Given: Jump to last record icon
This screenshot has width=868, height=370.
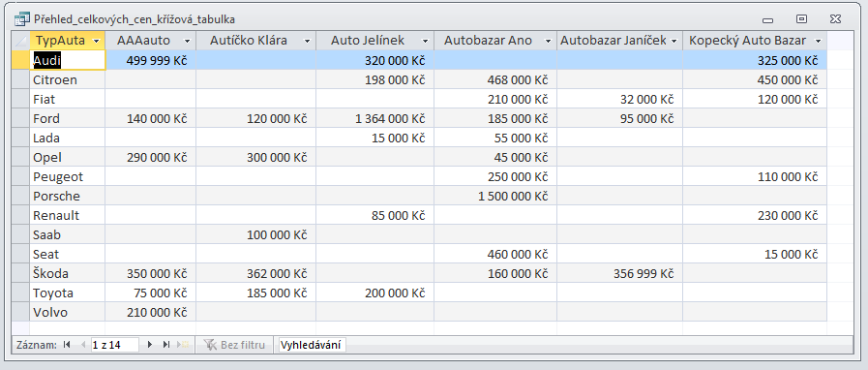Looking at the screenshot, I should click(x=166, y=345).
